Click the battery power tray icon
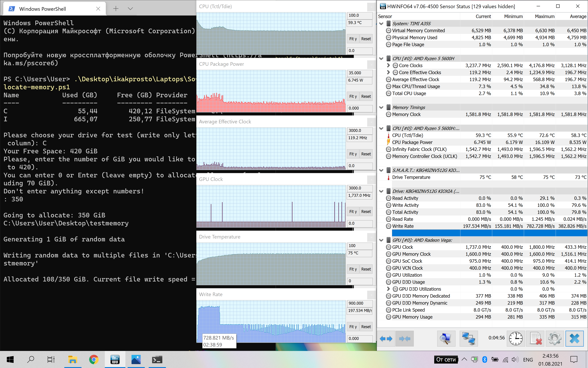The image size is (588, 368). coord(495,359)
